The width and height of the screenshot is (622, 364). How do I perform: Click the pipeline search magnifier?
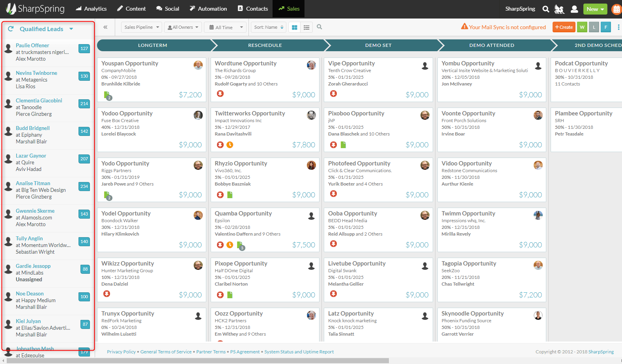coord(319,27)
